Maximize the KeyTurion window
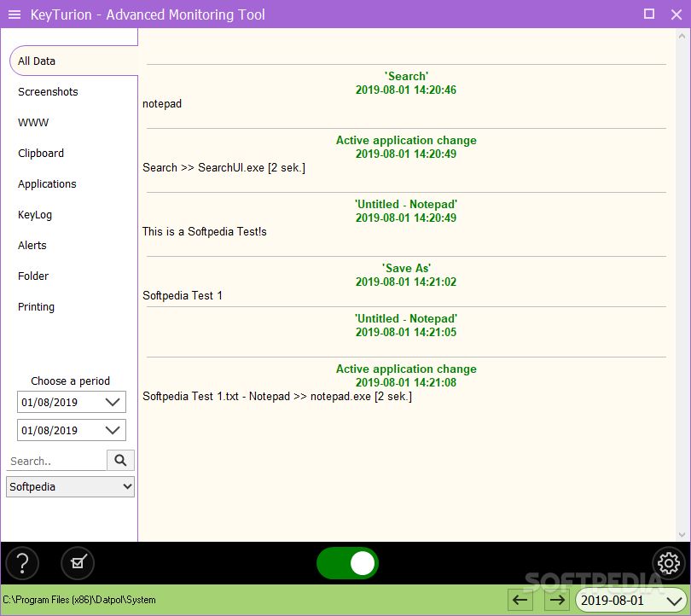 (648, 15)
